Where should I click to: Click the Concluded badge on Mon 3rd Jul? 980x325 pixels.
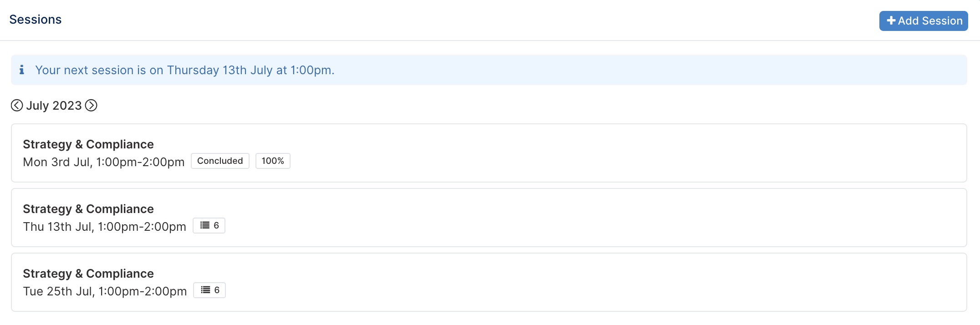[x=220, y=161]
